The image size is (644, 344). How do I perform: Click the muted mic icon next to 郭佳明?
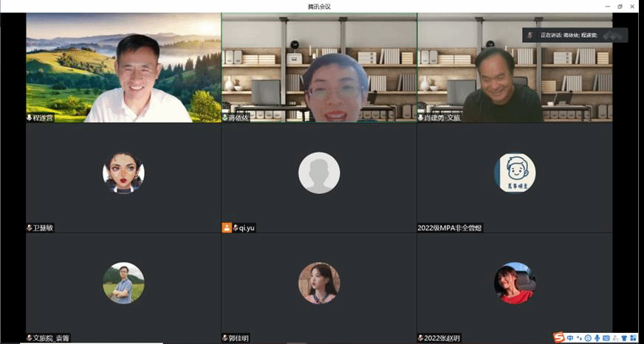[x=225, y=338]
